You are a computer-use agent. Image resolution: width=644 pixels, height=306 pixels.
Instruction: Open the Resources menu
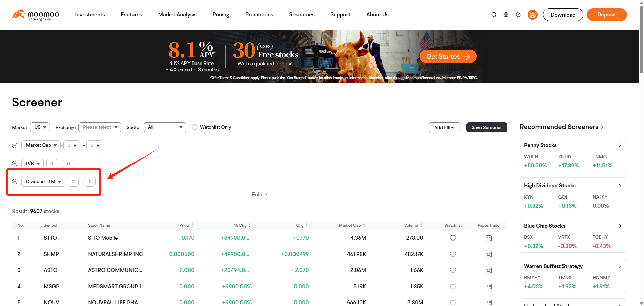302,15
